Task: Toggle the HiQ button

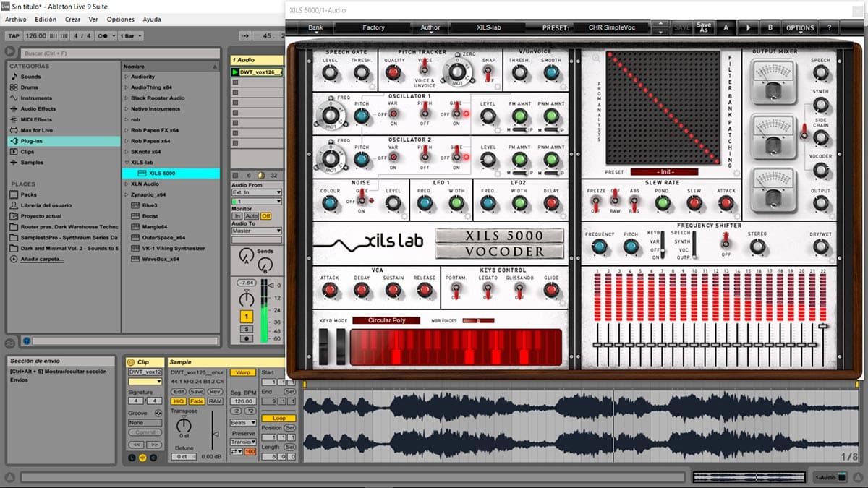Action: (178, 401)
